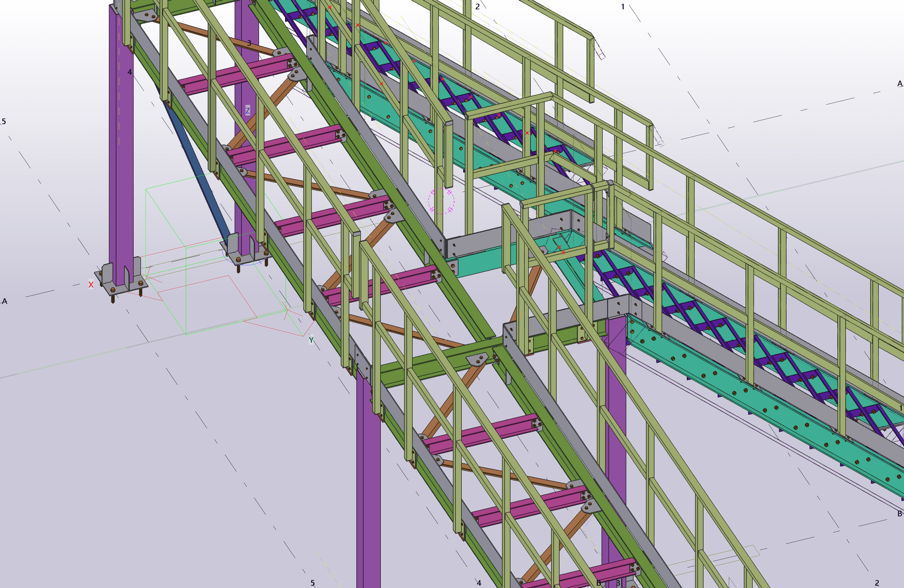Click grid label 2 at bottom right

coord(877,583)
